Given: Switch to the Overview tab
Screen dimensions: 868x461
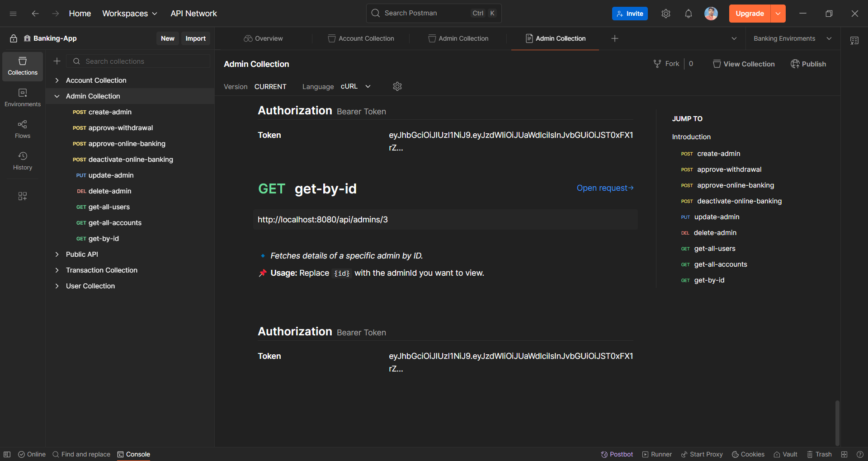Looking at the screenshot, I should (x=263, y=38).
